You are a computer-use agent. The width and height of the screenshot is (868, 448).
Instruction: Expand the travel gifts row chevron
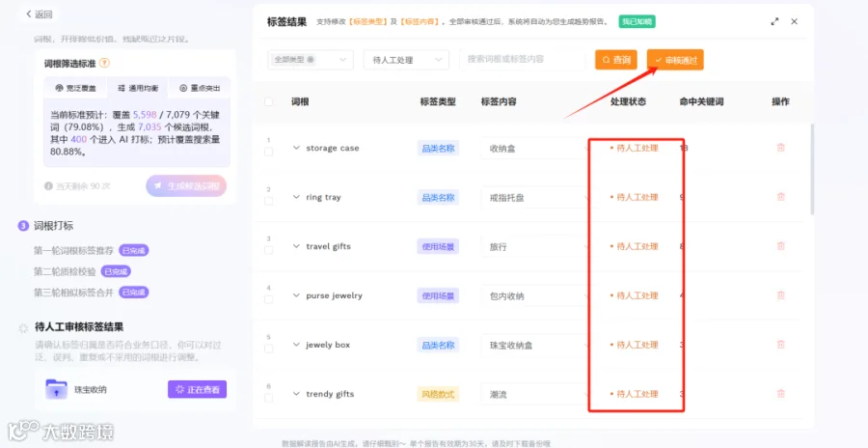coord(296,246)
